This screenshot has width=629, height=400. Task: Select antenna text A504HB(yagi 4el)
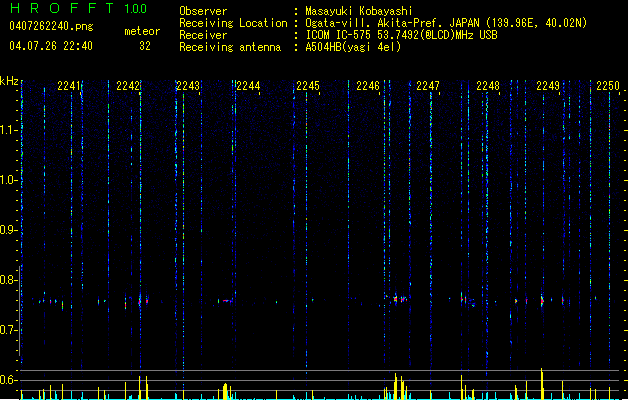click(x=353, y=47)
